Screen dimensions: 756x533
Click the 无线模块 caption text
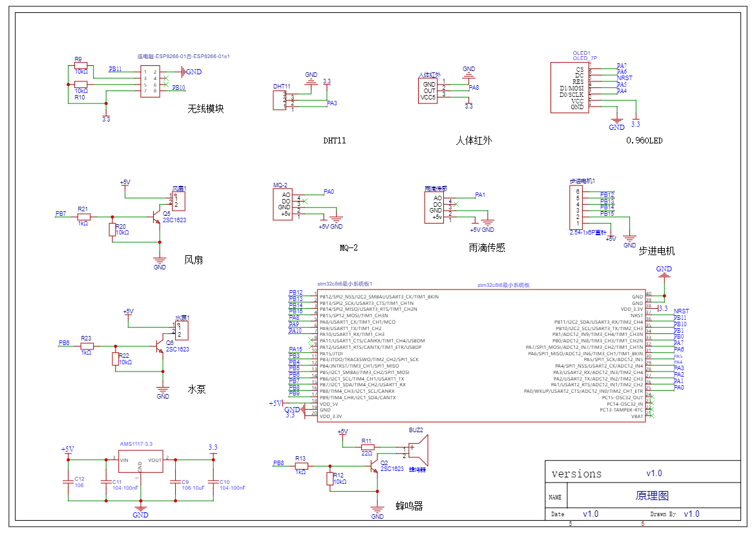[206, 109]
